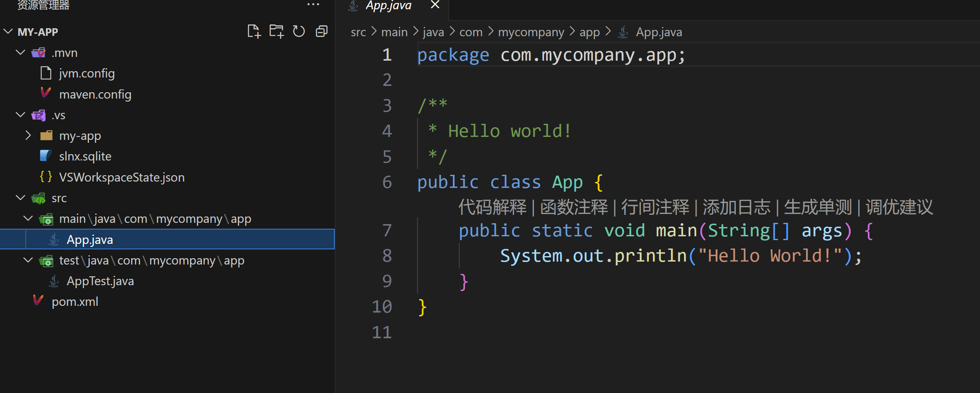This screenshot has width=980, height=393.
Task: Click 函数注释 code lens link
Action: tap(574, 207)
